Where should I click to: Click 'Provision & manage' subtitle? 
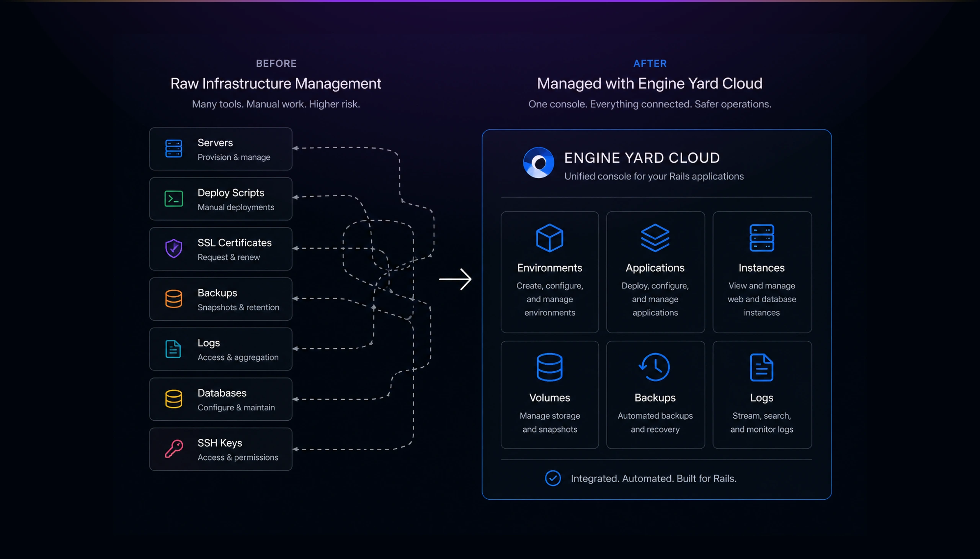click(234, 157)
